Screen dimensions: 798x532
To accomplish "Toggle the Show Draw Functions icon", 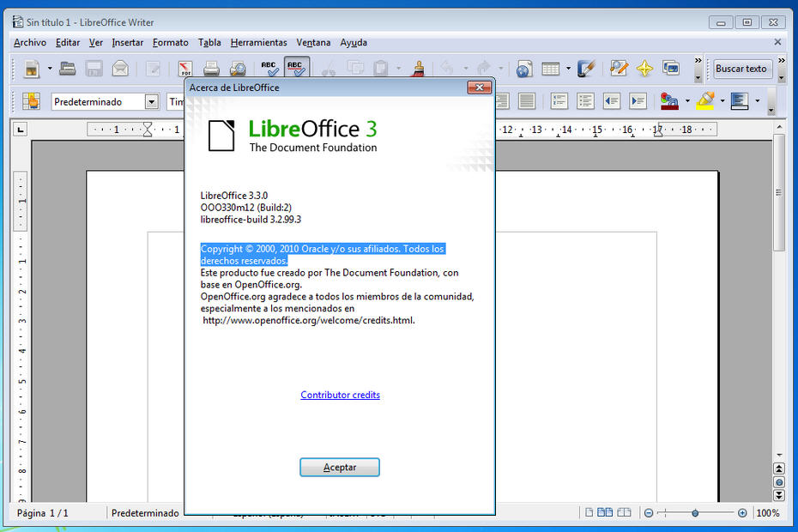I will click(x=586, y=69).
